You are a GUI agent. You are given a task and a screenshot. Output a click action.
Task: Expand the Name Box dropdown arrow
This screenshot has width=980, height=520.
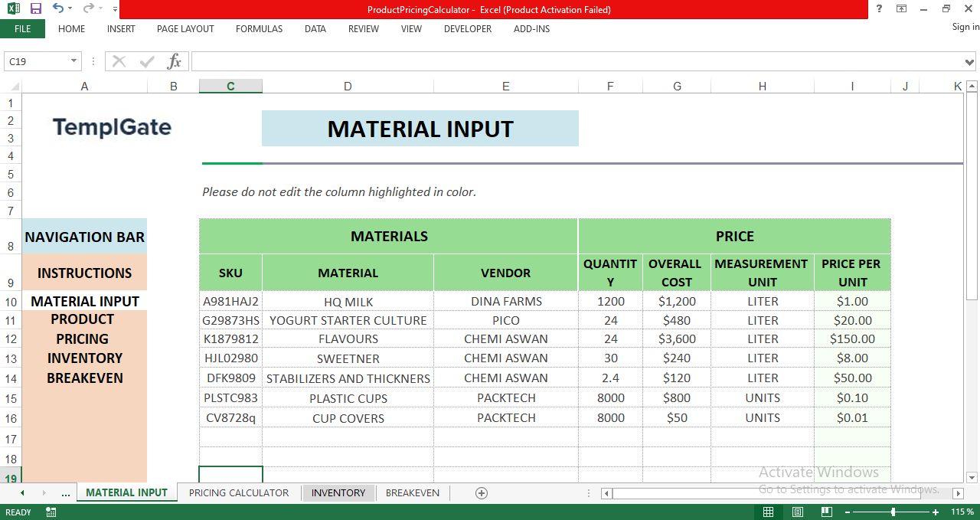pyautogui.click(x=74, y=61)
